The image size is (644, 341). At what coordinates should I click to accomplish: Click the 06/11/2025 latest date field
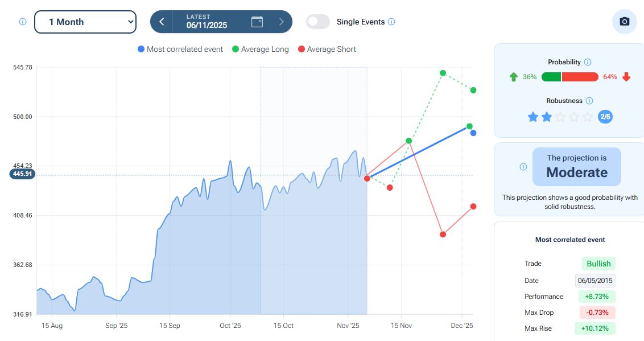tap(207, 22)
